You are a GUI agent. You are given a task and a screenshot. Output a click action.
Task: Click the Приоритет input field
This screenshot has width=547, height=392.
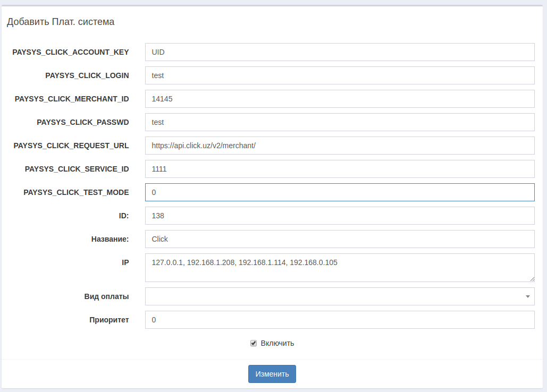coord(339,320)
